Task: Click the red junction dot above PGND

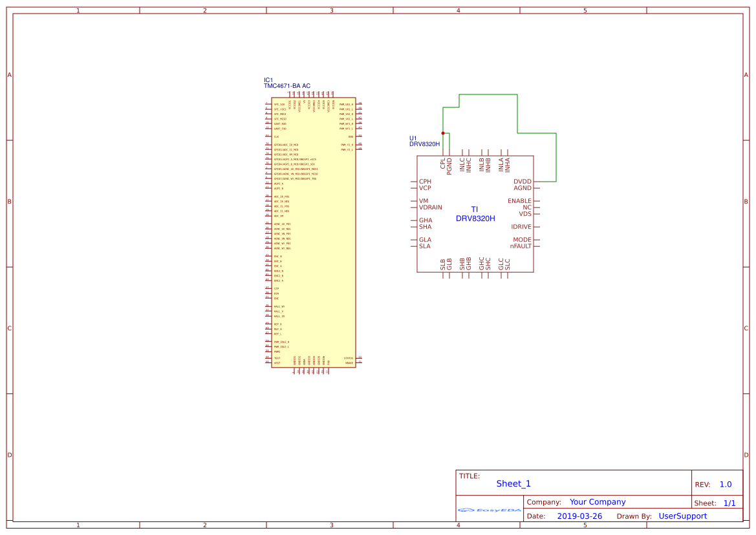Action: pos(444,132)
